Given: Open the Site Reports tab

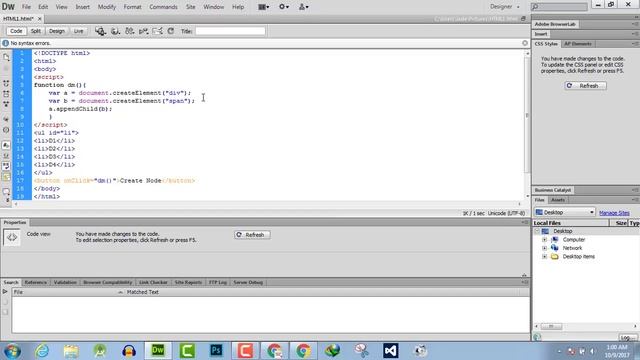Looking at the screenshot, I should pyautogui.click(x=188, y=282).
